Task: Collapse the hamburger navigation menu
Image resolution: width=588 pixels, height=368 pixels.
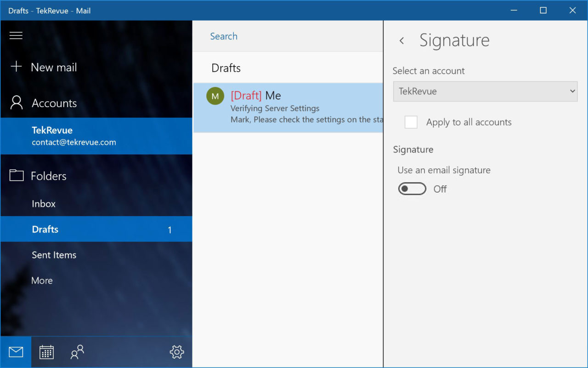Action: [16, 35]
